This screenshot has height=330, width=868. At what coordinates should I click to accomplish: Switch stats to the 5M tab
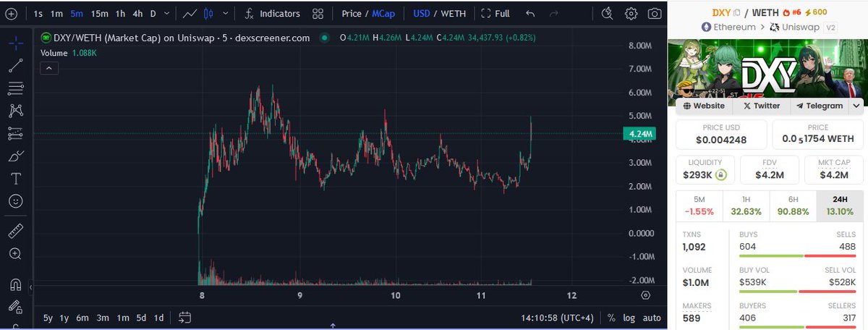coord(698,206)
